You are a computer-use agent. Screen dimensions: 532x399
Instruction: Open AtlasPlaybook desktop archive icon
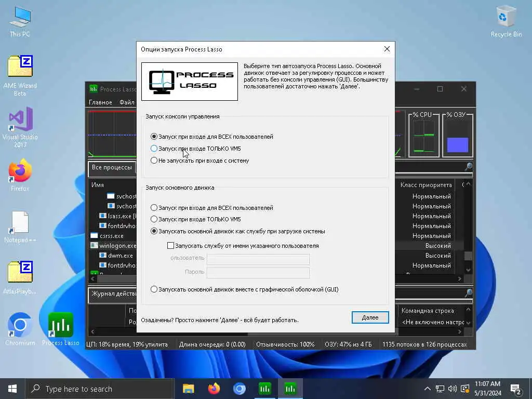tap(20, 277)
